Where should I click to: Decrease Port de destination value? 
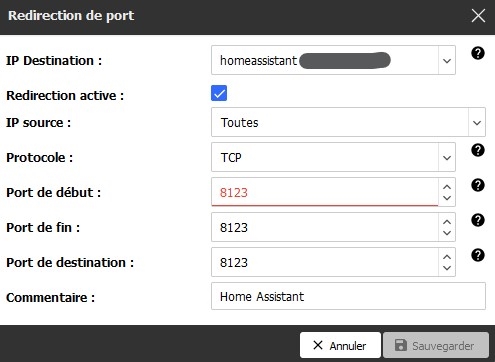click(447, 268)
